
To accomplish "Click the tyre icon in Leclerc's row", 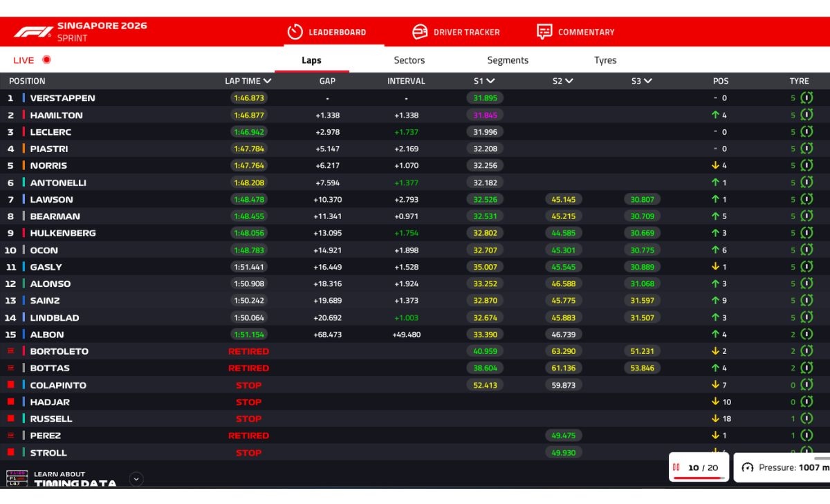I will click(806, 132).
